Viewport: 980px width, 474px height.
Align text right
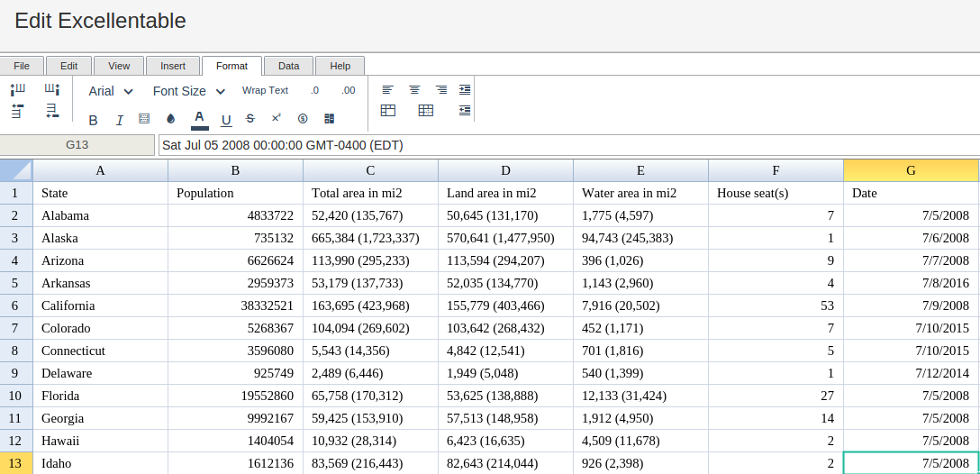point(441,90)
